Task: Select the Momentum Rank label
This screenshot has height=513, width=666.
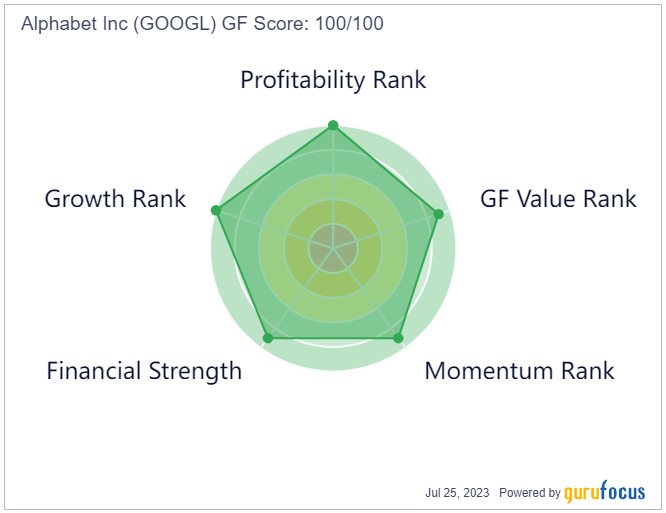Action: click(519, 371)
